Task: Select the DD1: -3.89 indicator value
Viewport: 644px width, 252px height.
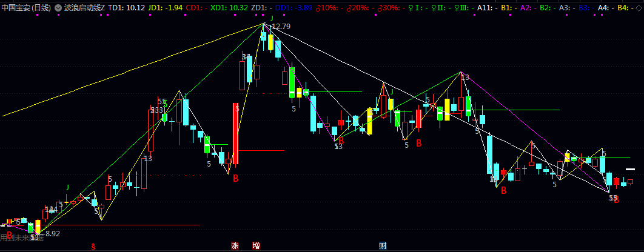Action: 293,7
